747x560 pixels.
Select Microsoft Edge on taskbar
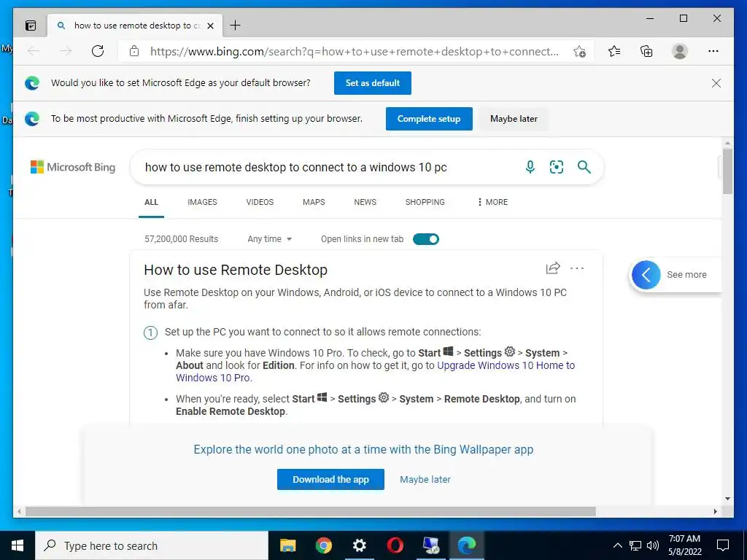click(x=467, y=545)
